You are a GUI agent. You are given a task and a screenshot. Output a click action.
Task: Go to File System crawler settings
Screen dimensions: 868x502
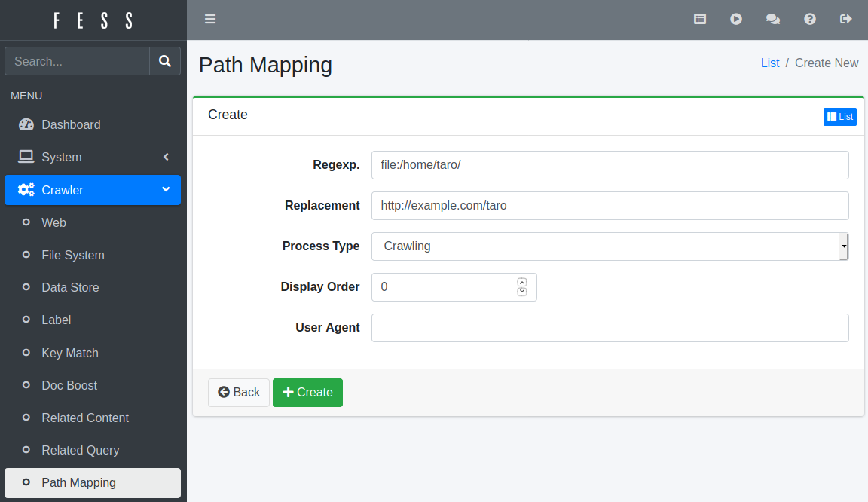click(73, 255)
